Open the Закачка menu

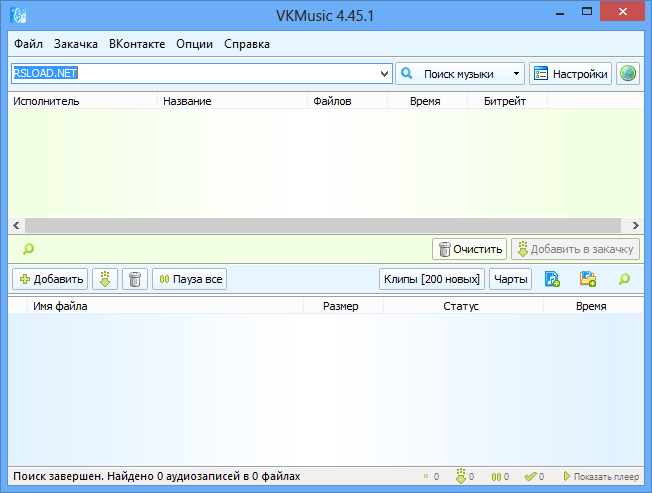click(76, 44)
